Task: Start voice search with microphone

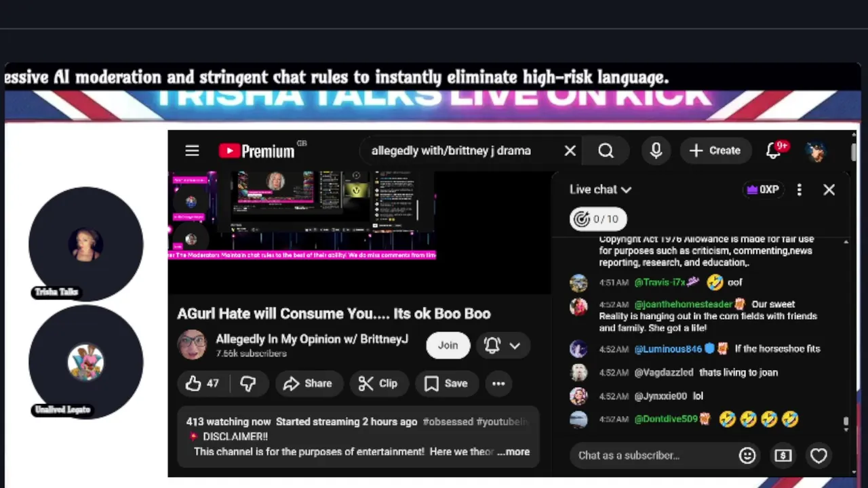Action: point(656,150)
